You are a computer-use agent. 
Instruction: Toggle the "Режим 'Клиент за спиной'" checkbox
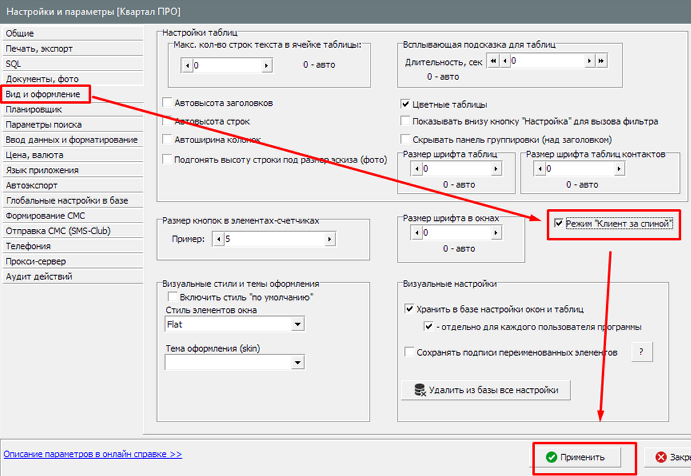coord(558,224)
